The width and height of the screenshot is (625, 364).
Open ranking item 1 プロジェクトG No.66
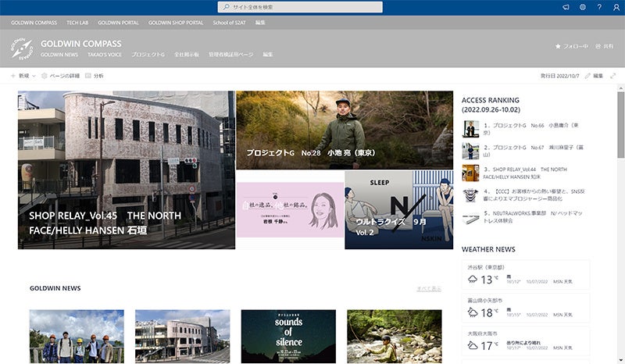(530, 129)
